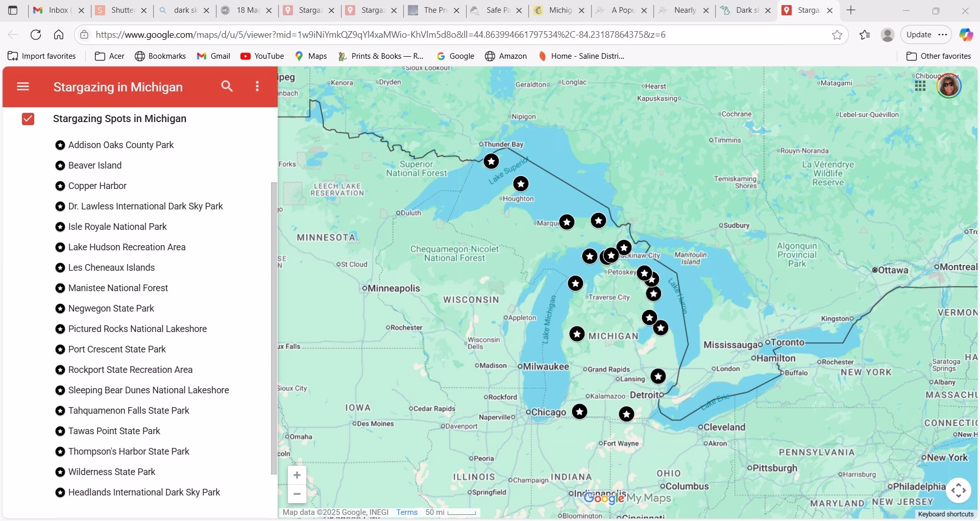Select Les Cheneaux Islands entry
The width and height of the screenshot is (980, 521).
click(x=111, y=268)
